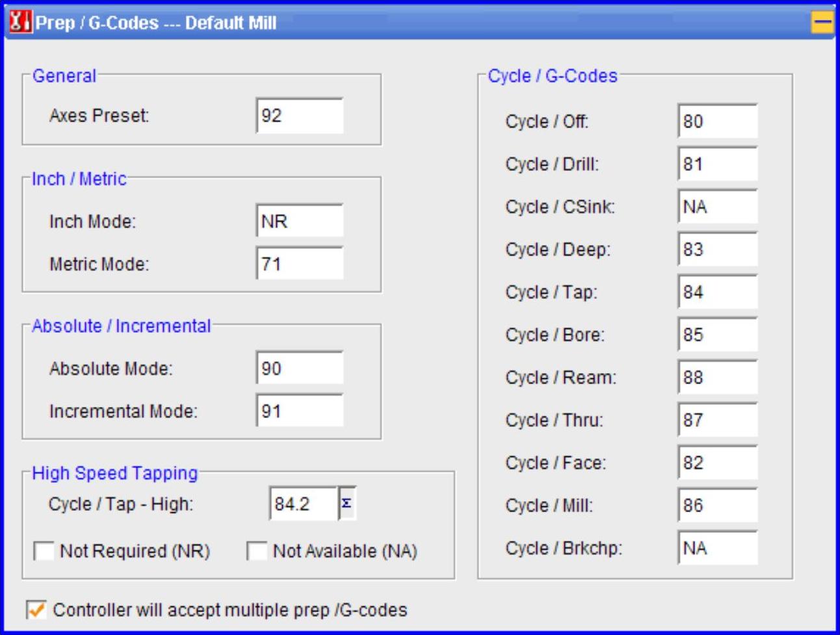Click the "Absolute / Incremental" group heading
The height and width of the screenshot is (635, 840).
click(x=122, y=326)
